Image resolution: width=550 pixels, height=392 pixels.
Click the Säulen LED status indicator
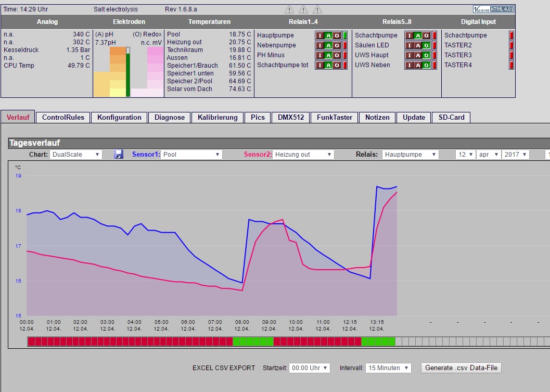tap(434, 45)
